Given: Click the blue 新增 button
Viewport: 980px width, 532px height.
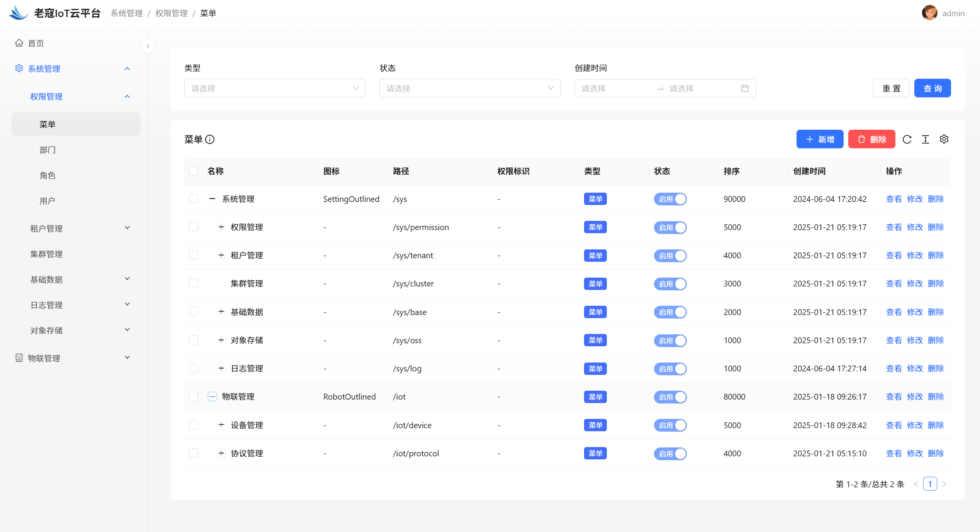Looking at the screenshot, I should tap(819, 139).
